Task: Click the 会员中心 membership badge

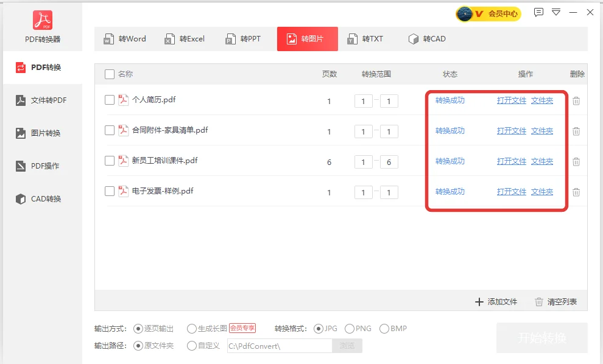Action: click(x=488, y=14)
